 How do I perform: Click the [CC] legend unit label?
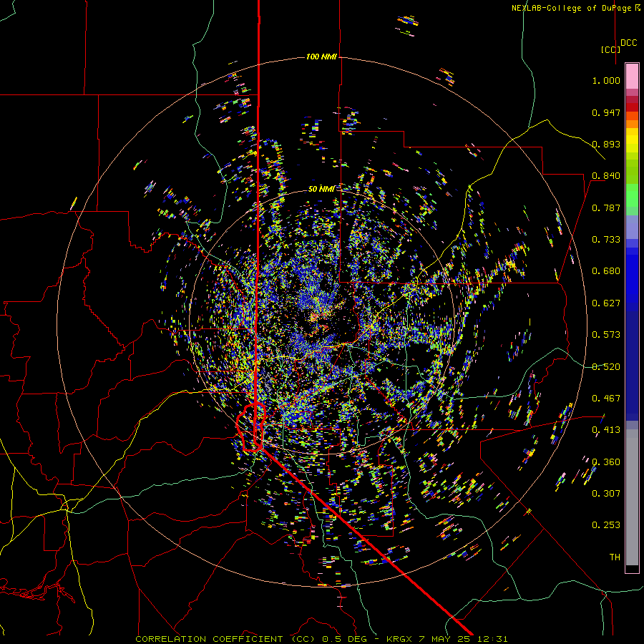point(611,50)
